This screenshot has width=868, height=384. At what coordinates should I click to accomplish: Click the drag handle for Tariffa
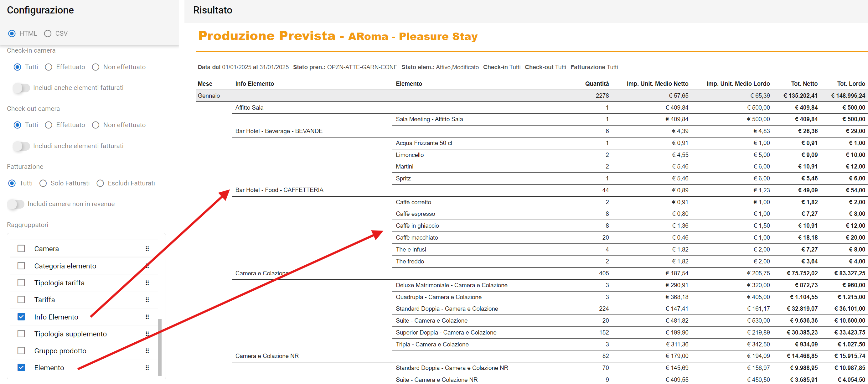click(147, 300)
